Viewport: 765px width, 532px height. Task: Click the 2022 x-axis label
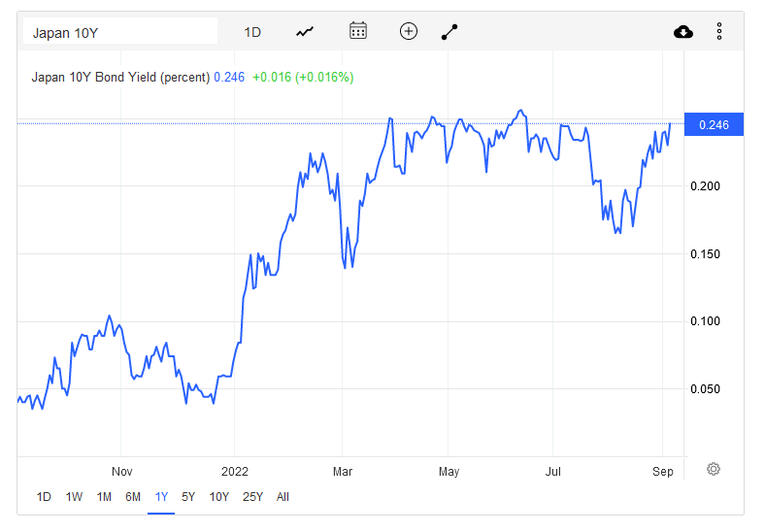coord(235,472)
